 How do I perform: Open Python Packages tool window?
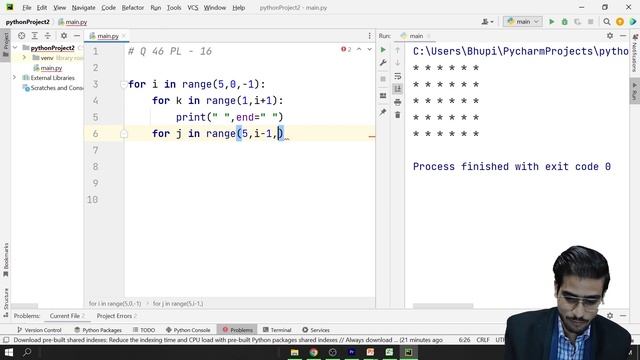point(98,330)
